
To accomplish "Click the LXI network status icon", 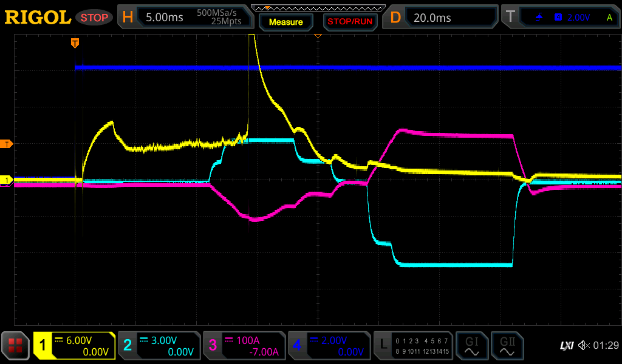I will click(x=566, y=346).
